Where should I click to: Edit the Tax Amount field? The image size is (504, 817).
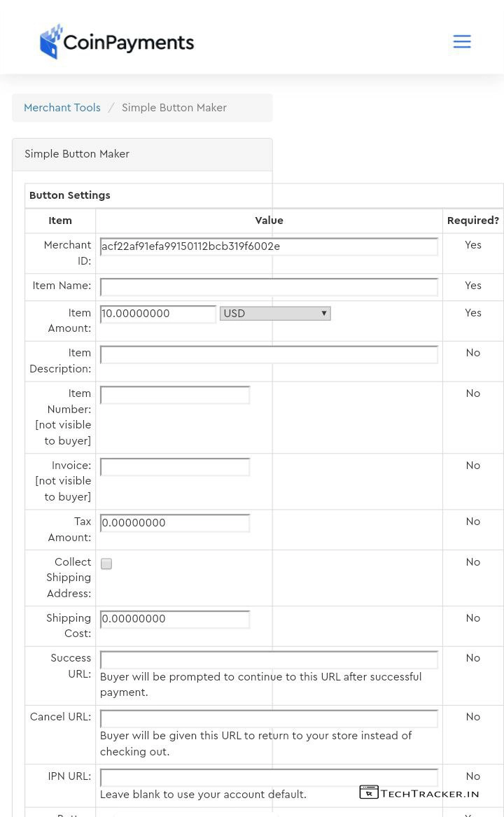point(175,523)
